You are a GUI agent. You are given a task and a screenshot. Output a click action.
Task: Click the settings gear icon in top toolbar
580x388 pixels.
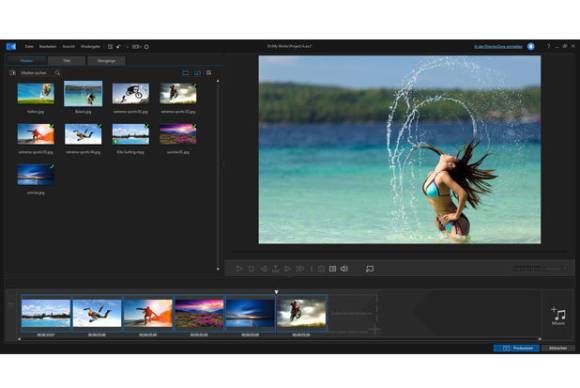tap(146, 47)
